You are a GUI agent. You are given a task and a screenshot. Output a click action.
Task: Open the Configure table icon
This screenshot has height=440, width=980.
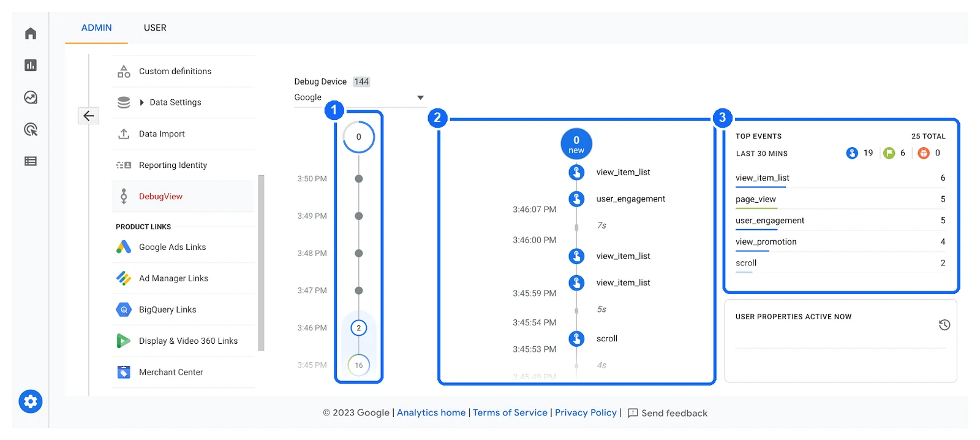click(31, 161)
